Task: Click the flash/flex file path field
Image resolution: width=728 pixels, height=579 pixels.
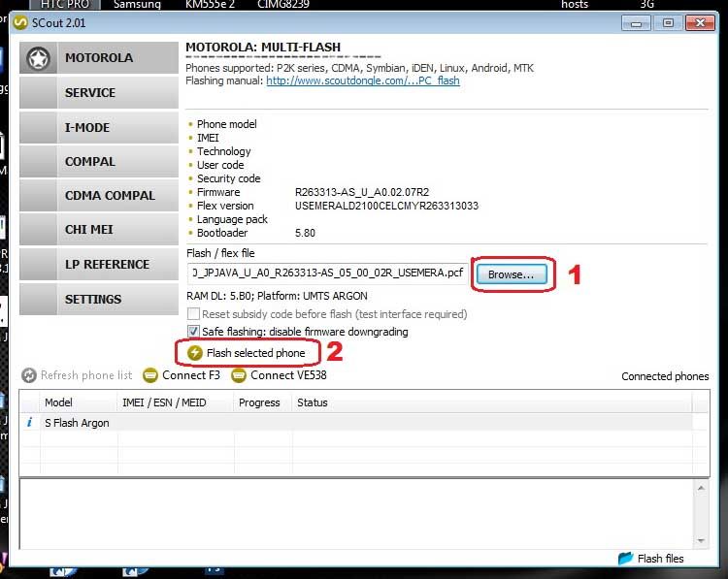Action: point(327,273)
